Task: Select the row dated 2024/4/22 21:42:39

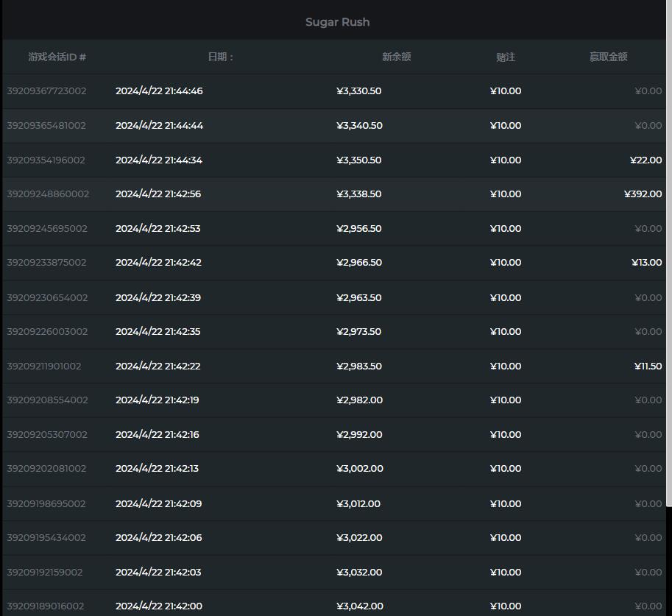Action: 158,297
